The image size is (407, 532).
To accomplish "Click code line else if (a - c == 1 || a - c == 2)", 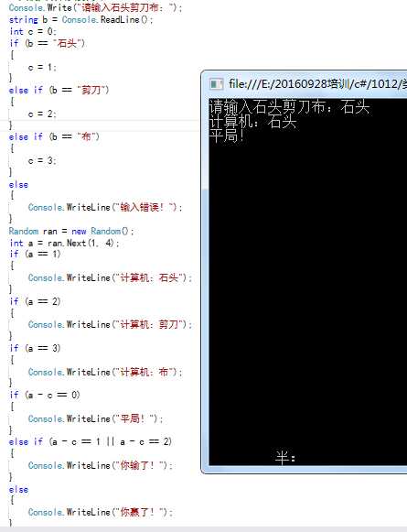I will pyautogui.click(x=91, y=441).
